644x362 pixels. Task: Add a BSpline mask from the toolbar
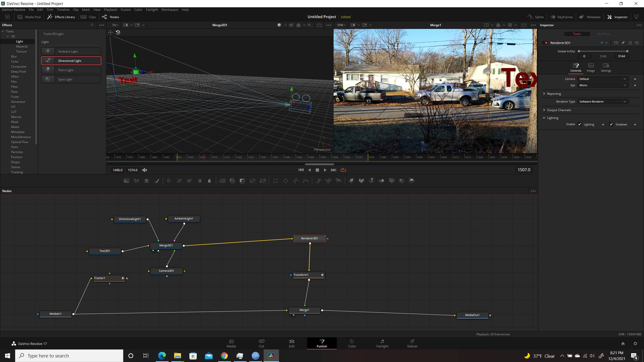tap(306, 181)
